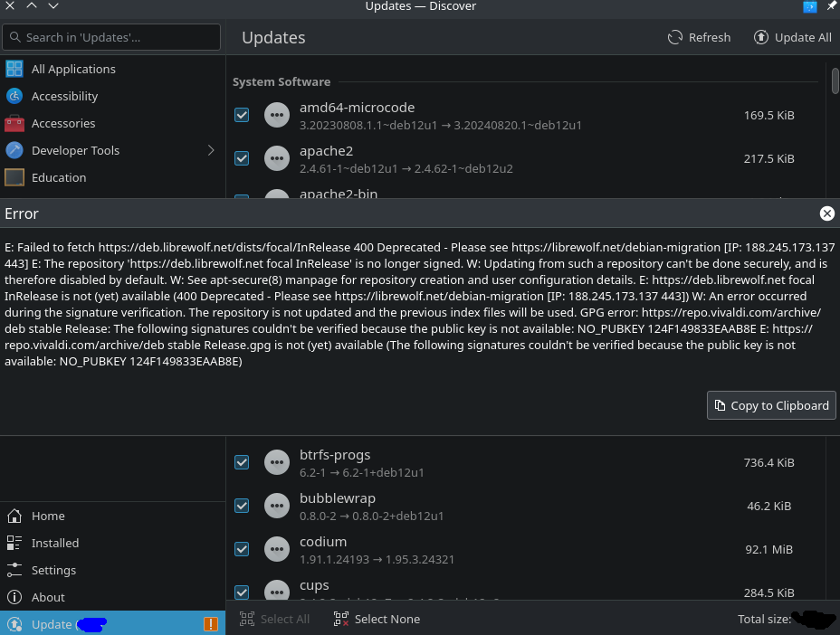Click Select None button
The image size is (840, 635).
(377, 619)
